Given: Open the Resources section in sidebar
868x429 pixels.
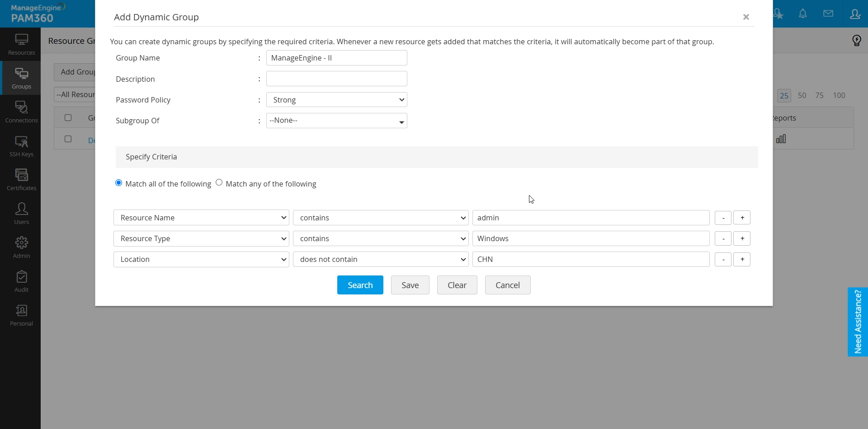Looking at the screenshot, I should coord(21,43).
